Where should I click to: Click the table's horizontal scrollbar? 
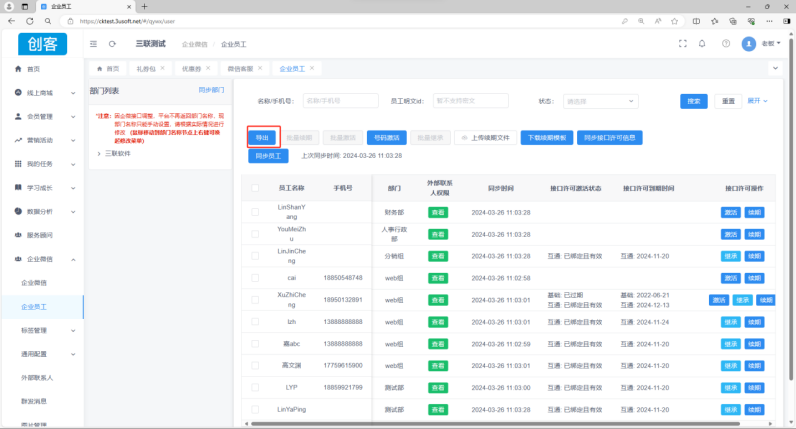(495, 423)
